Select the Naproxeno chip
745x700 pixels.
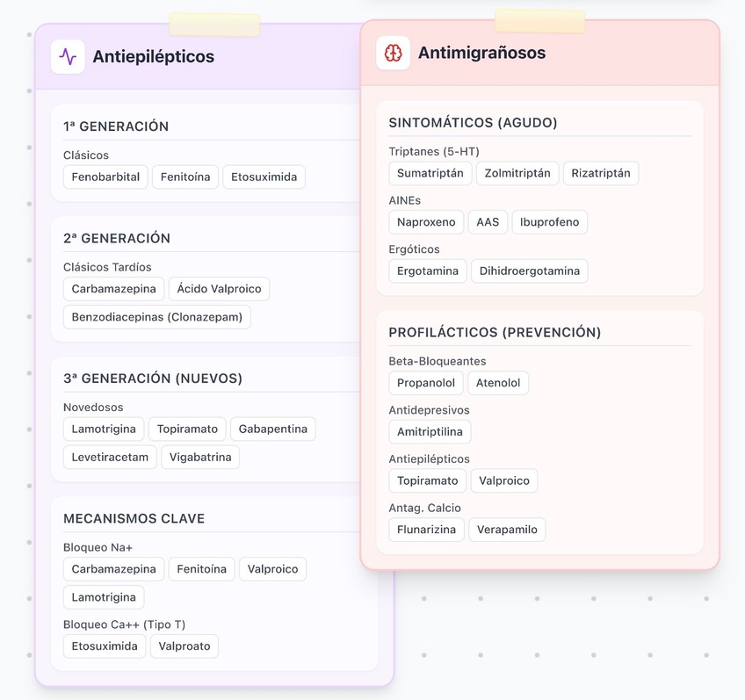point(426,222)
